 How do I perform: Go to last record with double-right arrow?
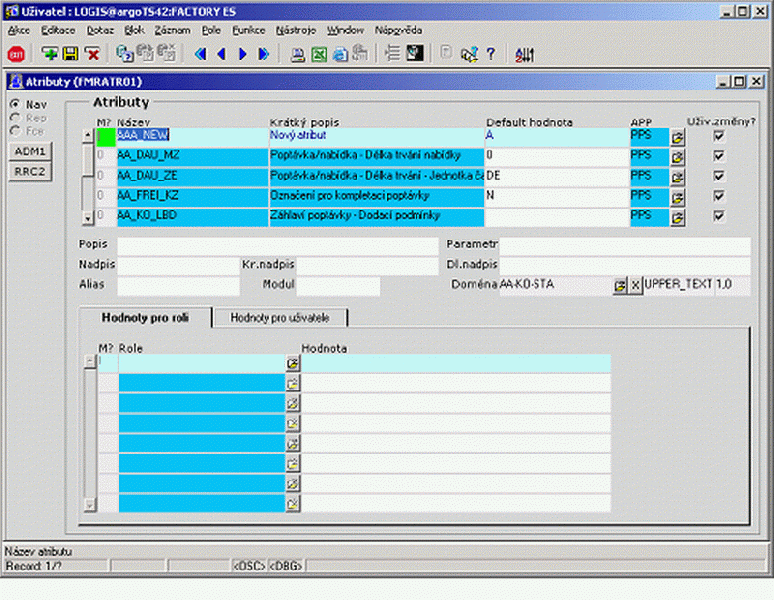coord(264,54)
